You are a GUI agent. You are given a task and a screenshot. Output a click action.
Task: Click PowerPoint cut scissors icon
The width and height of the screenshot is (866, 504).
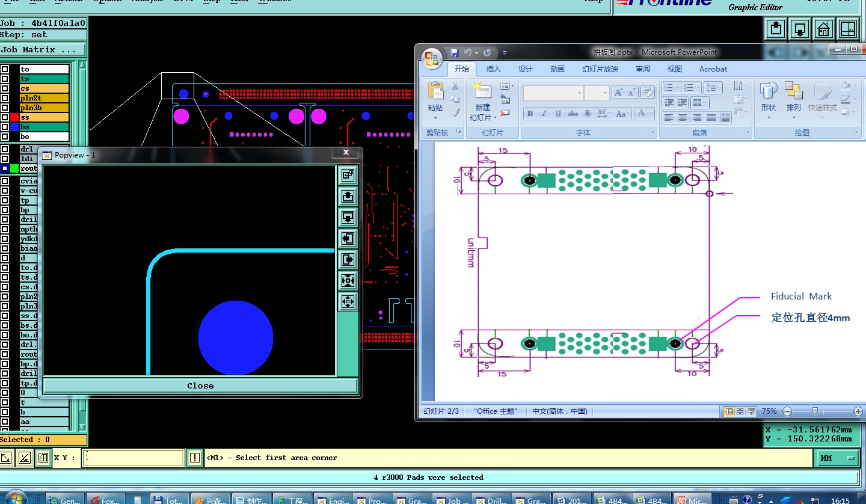click(455, 87)
